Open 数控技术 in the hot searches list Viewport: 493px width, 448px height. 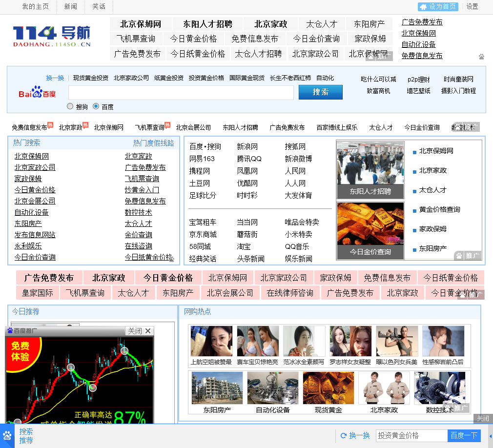[x=138, y=212]
